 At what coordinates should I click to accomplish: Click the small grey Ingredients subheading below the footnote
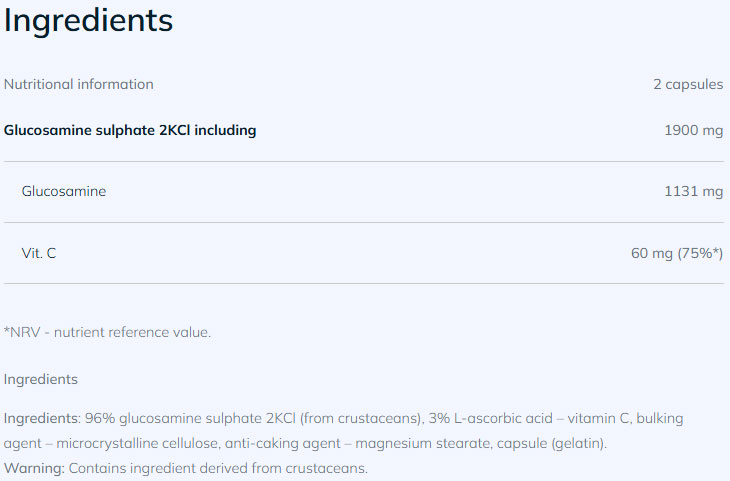point(41,379)
